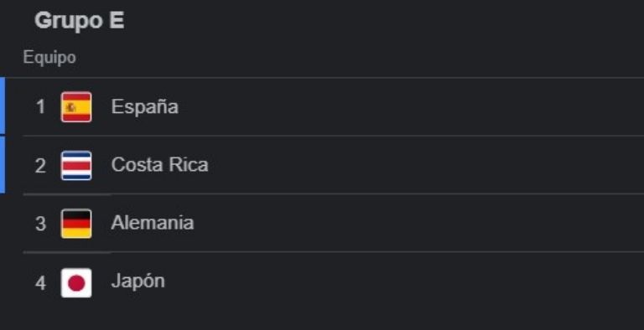
Task: Click empty area of the Costa Rica row
Action: (x=411, y=165)
